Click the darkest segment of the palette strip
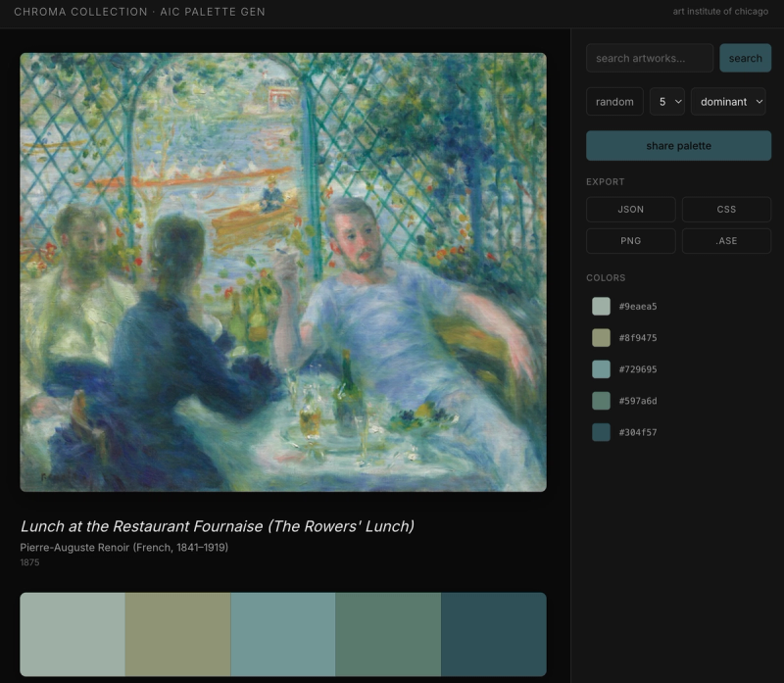 [492, 635]
